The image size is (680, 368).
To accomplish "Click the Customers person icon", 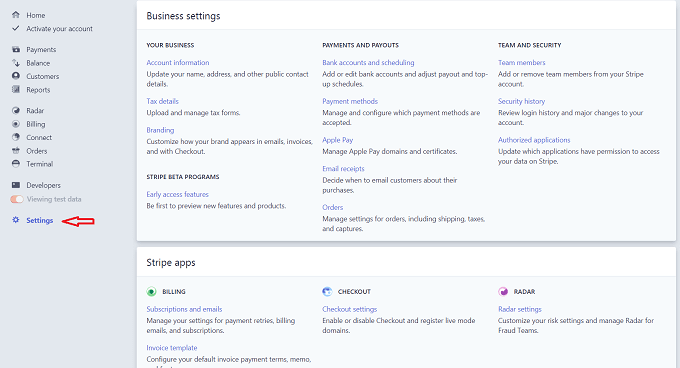I will (16, 76).
